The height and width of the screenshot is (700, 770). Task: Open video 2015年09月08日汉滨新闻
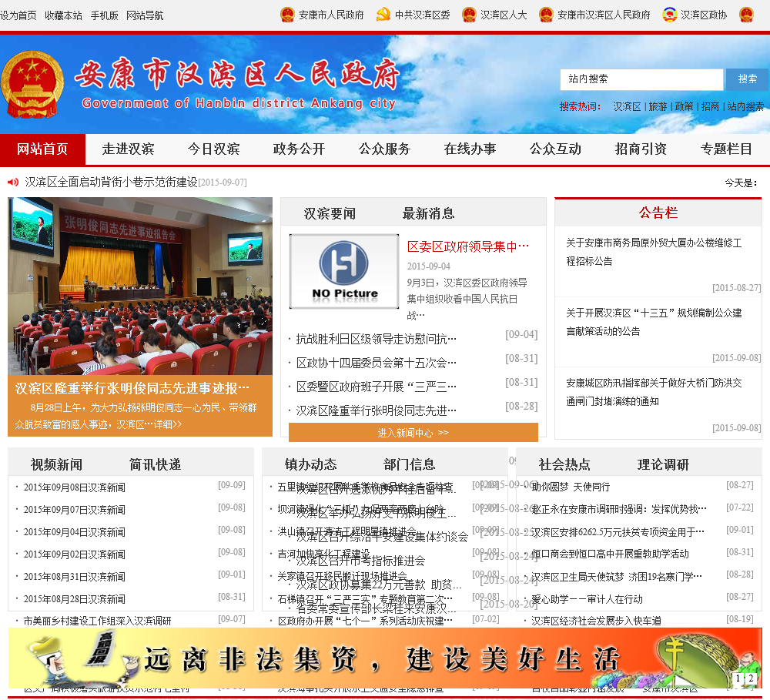coord(74,487)
